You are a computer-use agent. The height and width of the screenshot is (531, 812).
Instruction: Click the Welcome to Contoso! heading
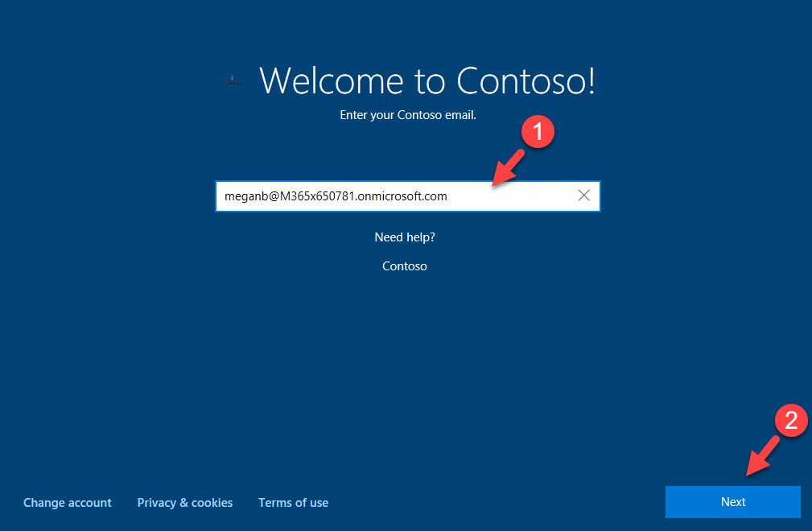(x=427, y=80)
